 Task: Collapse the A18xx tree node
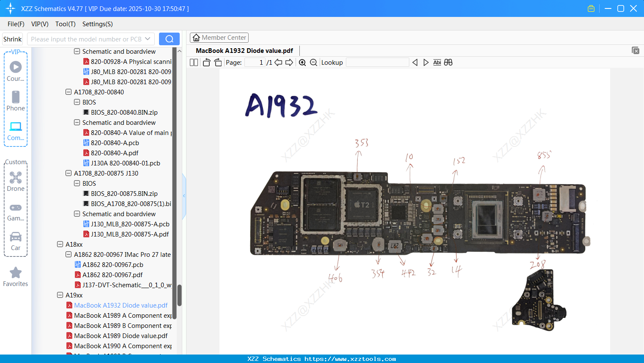coord(60,244)
